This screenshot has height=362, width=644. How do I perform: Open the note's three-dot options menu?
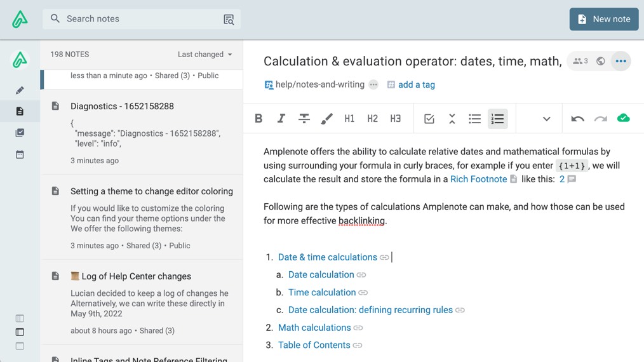(621, 62)
